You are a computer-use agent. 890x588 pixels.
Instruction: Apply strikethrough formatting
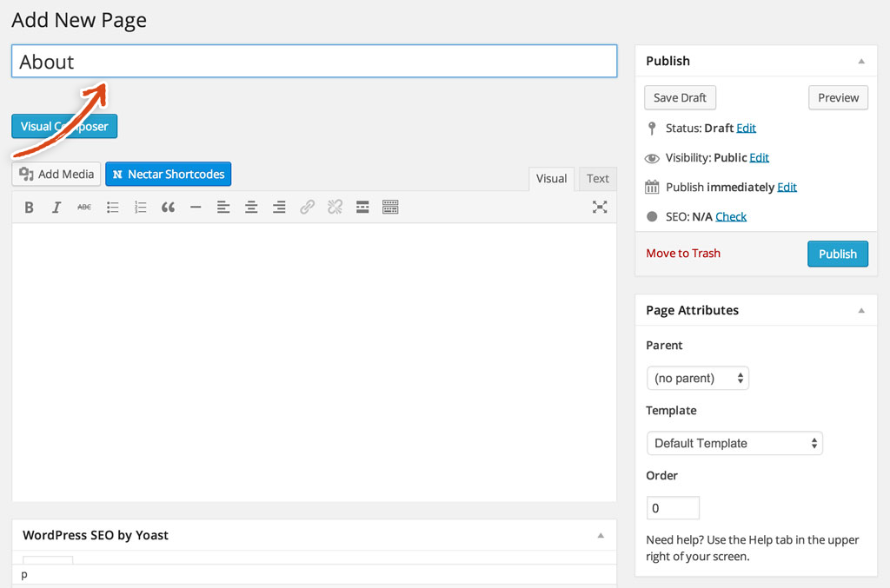click(x=83, y=207)
